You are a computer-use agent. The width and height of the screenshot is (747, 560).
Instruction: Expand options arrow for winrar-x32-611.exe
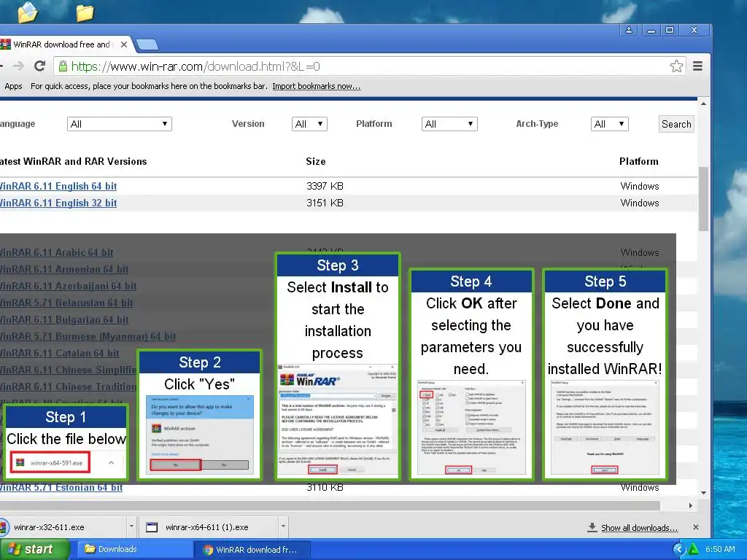pos(131,526)
